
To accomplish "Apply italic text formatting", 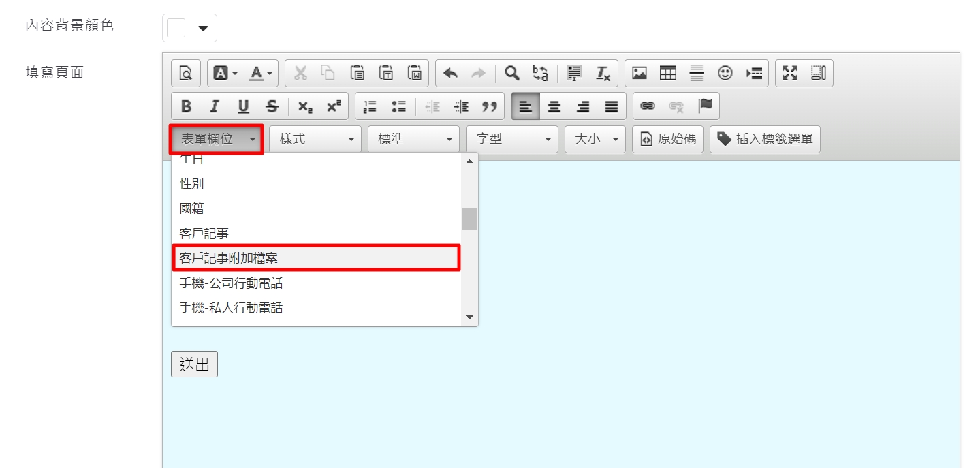I will click(215, 107).
